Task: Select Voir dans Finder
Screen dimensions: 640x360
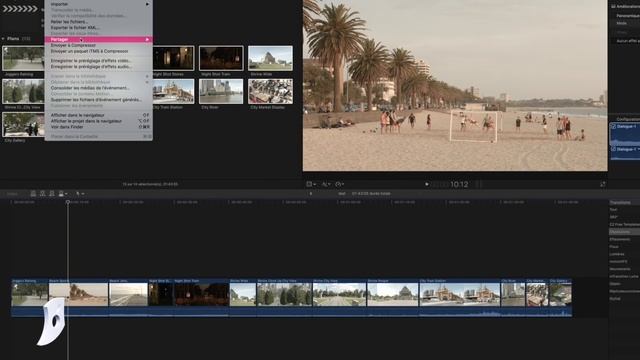Action: 98,127
